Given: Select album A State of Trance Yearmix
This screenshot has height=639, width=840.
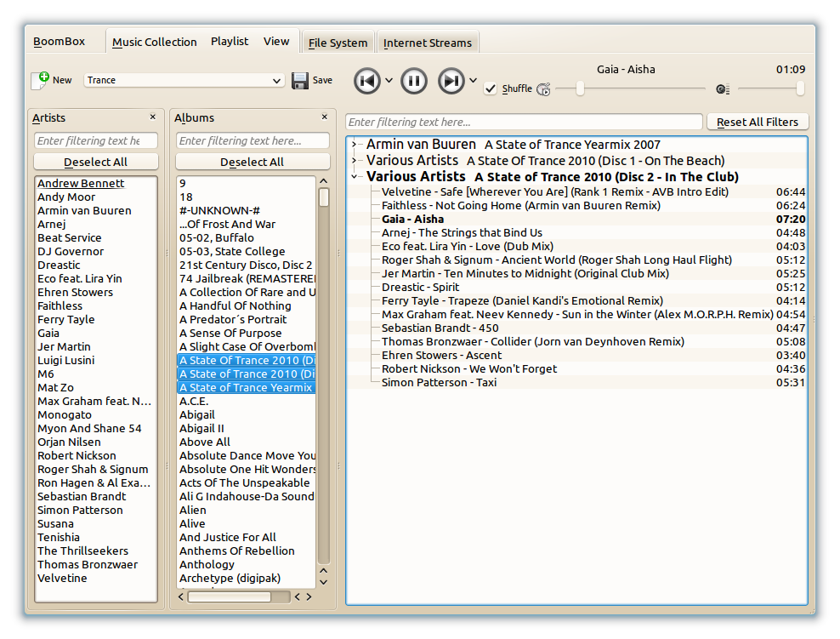Looking at the screenshot, I should click(247, 388).
